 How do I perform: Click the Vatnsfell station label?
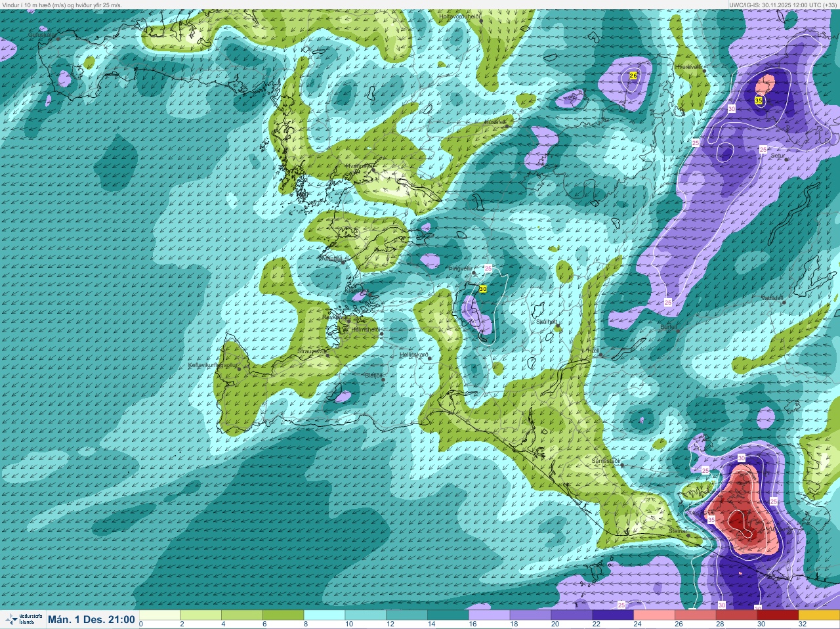pos(772,298)
